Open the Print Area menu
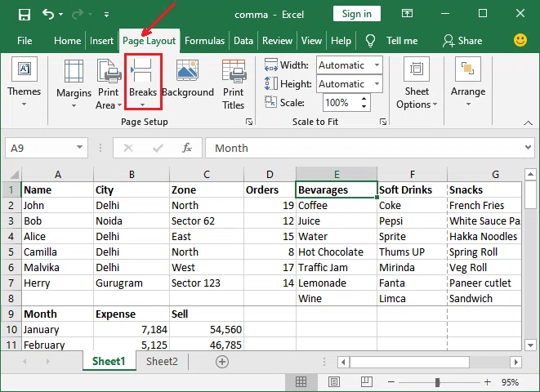Image resolution: width=540 pixels, height=392 pixels. tap(109, 83)
